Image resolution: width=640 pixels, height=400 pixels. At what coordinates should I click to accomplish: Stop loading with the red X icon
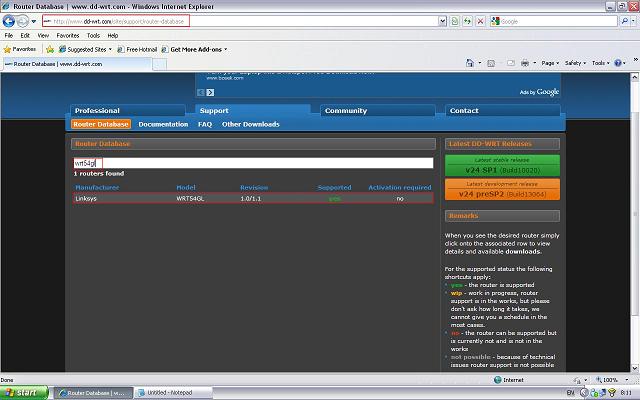480,21
